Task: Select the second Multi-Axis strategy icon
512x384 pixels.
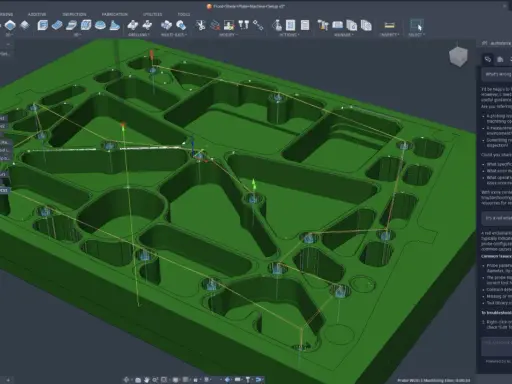Action: (x=181, y=25)
